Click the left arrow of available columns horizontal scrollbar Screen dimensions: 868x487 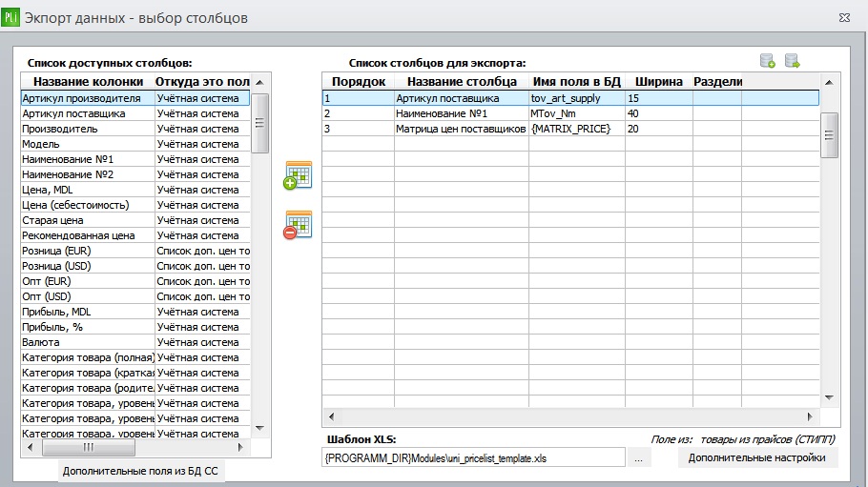click(x=30, y=447)
